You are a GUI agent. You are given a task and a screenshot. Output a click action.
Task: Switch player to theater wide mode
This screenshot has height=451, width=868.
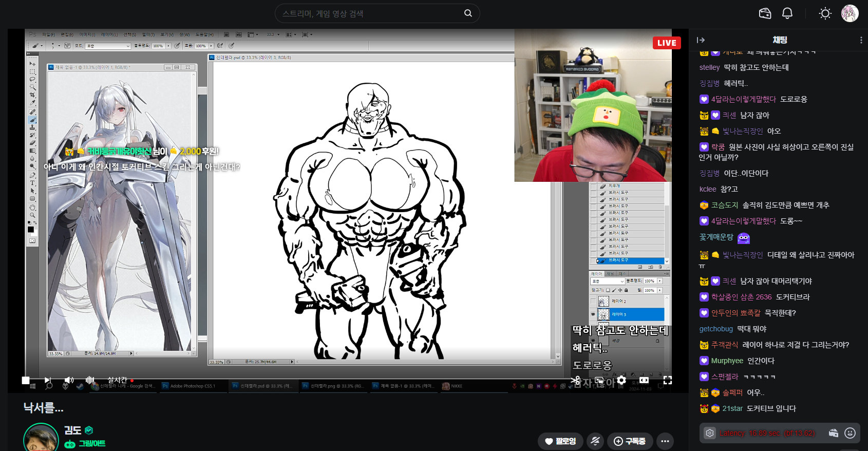click(644, 380)
